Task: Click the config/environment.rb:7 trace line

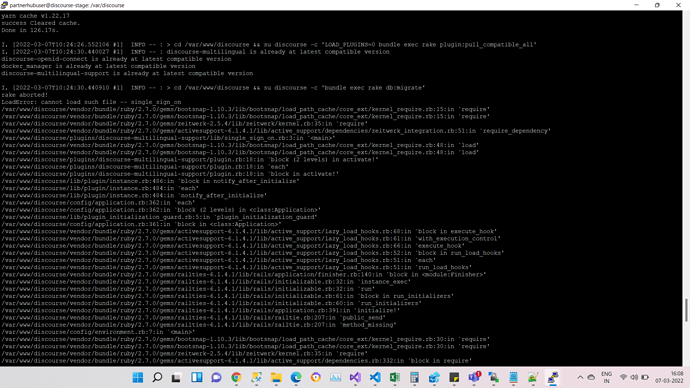Action: (x=98, y=332)
